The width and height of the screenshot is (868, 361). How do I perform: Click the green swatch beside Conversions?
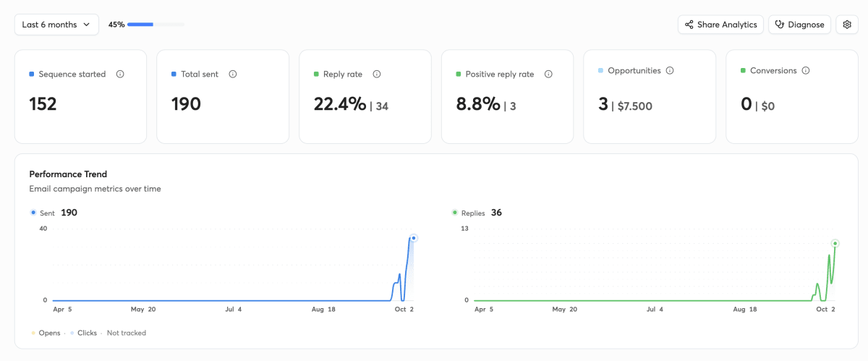pyautogui.click(x=744, y=71)
